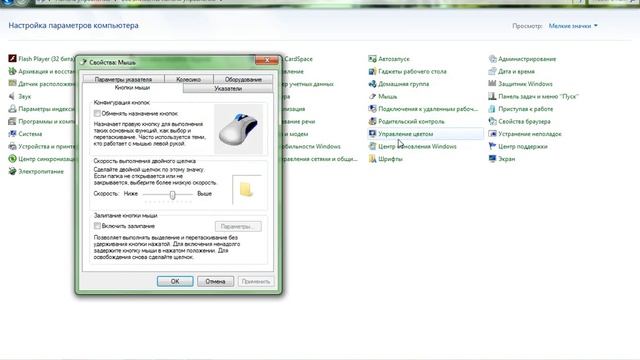Click Подключения к удаленным рабочим столам icon
The height and width of the screenshot is (360, 640).
[372, 109]
